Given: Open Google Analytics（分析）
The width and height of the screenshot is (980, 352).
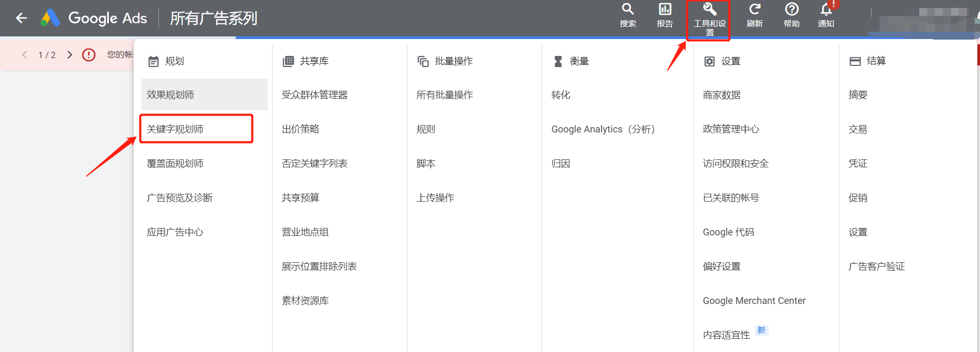Looking at the screenshot, I should (603, 129).
